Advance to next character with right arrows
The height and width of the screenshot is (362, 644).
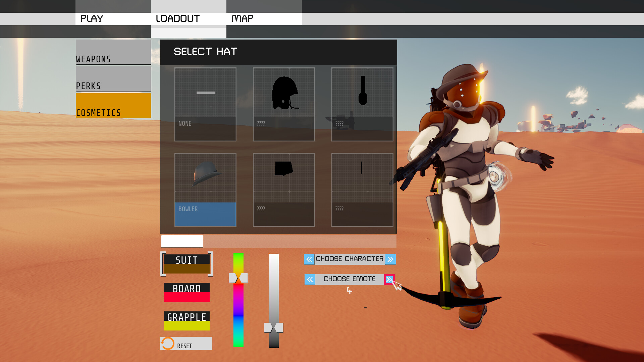point(390,259)
